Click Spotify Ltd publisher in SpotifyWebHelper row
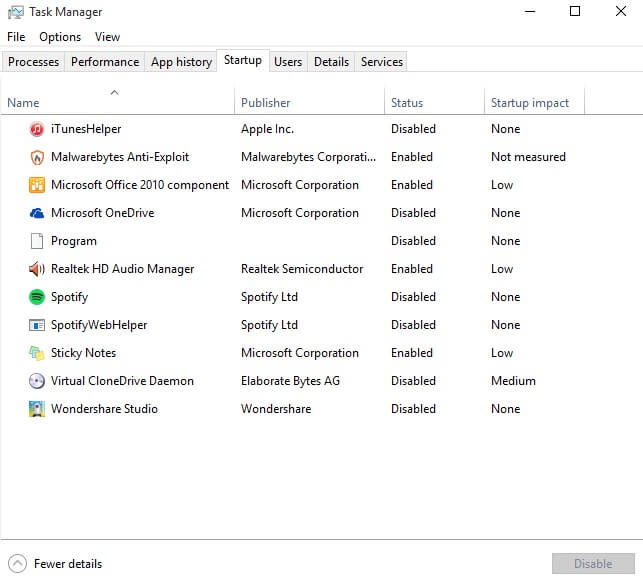The width and height of the screenshot is (643, 585). tap(269, 325)
